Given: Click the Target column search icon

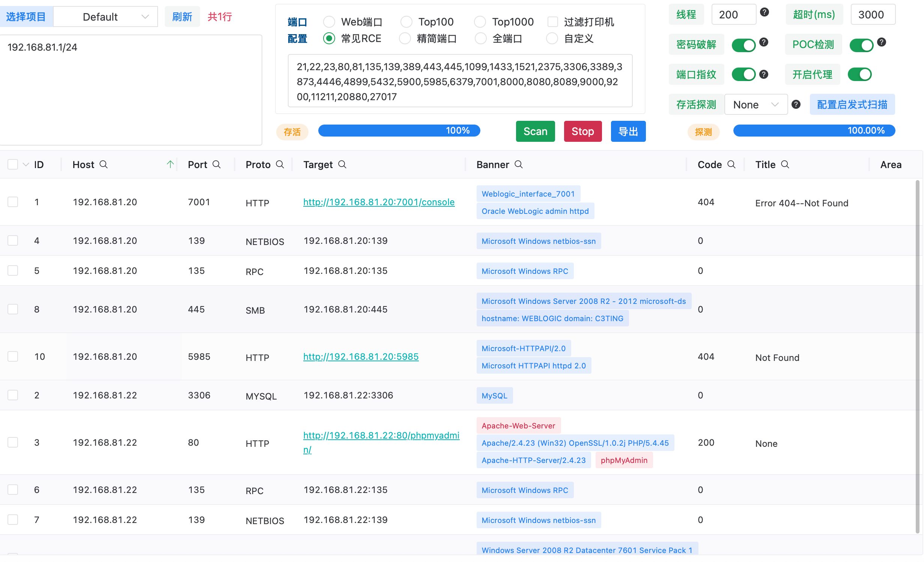Looking at the screenshot, I should (x=342, y=165).
